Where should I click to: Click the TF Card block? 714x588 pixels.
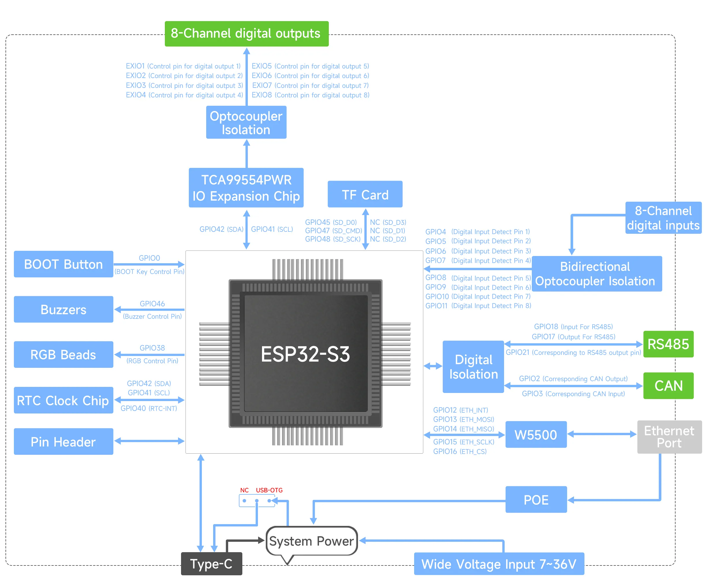365,194
